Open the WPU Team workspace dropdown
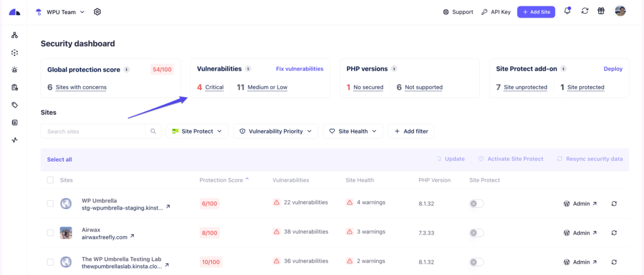 point(60,12)
